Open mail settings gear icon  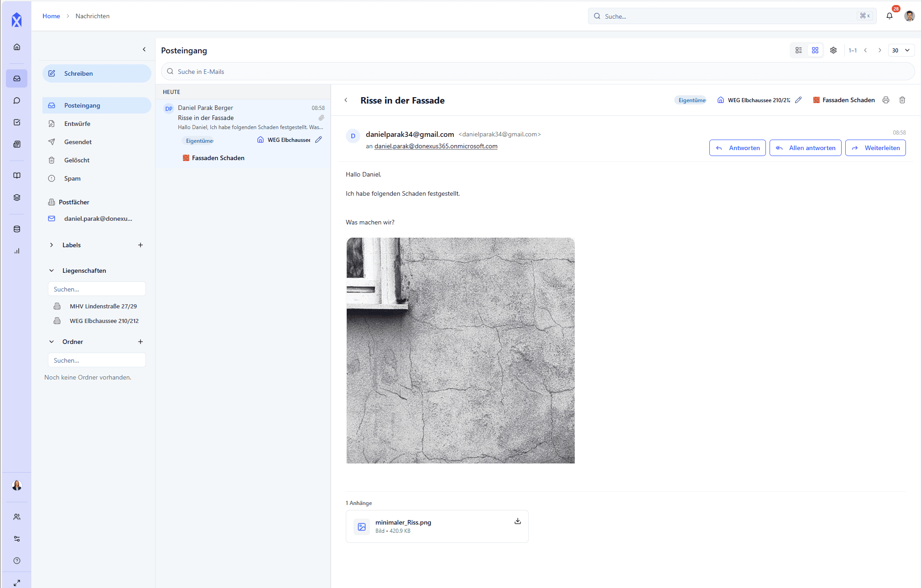click(x=833, y=50)
